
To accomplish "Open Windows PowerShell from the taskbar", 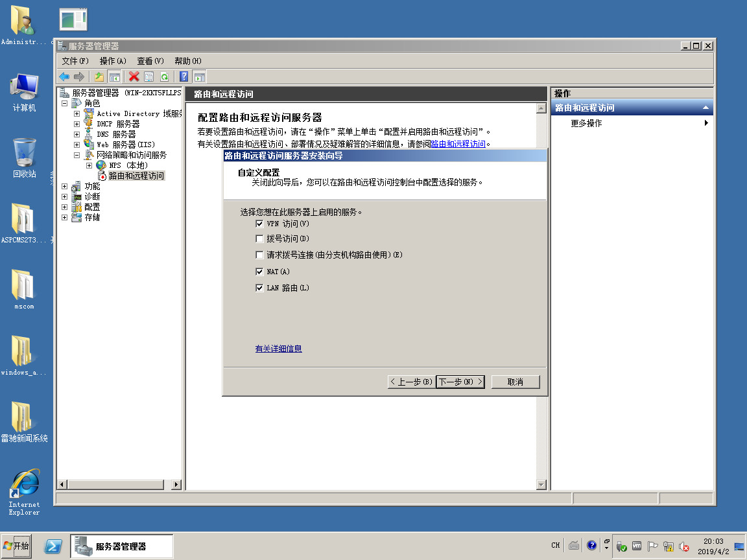I will [x=53, y=546].
